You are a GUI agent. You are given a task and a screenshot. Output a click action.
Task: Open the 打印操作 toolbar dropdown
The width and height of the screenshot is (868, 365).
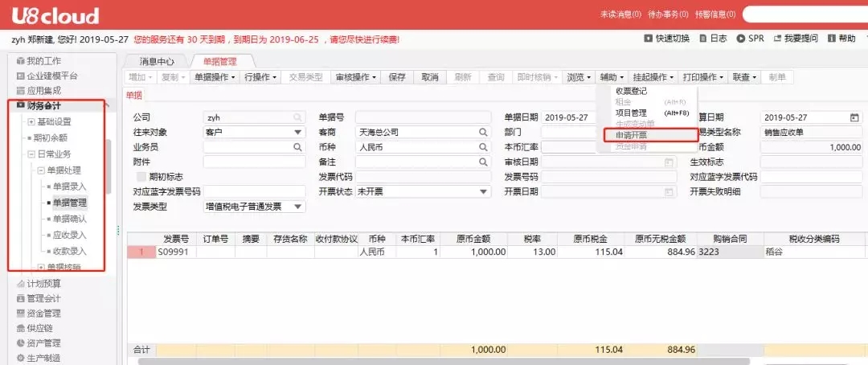pyautogui.click(x=703, y=77)
